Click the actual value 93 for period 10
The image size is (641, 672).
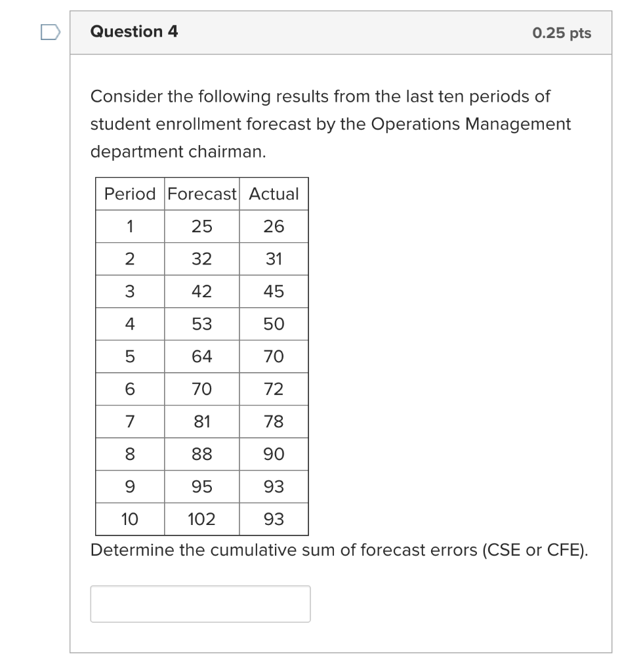[273, 519]
